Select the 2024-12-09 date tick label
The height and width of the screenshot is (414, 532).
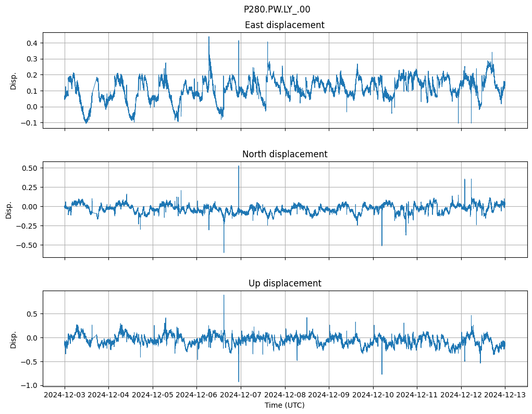tap(329, 395)
